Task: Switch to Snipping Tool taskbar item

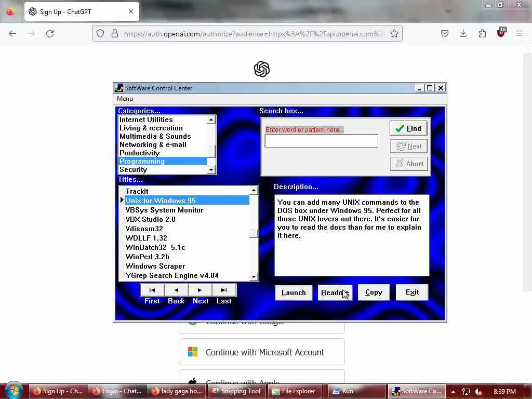Action: 236,391
